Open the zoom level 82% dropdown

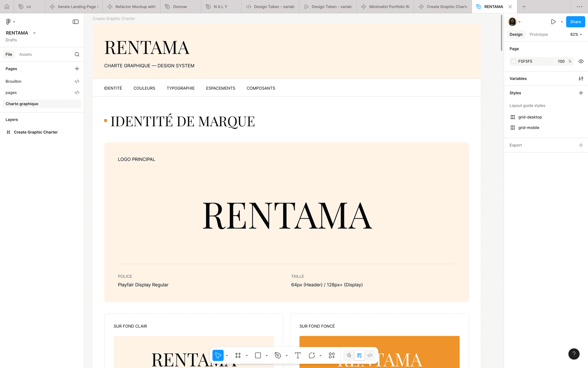(x=575, y=34)
